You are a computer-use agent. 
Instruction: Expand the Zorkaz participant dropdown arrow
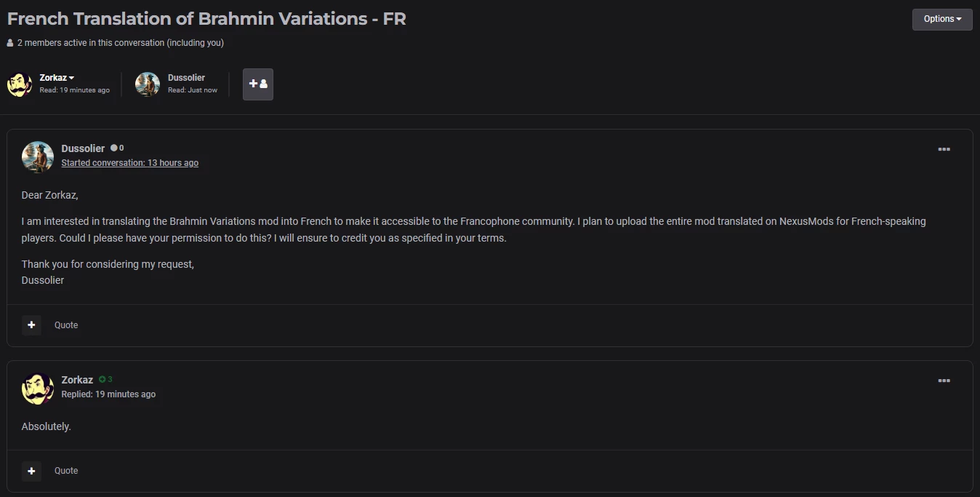tap(71, 78)
